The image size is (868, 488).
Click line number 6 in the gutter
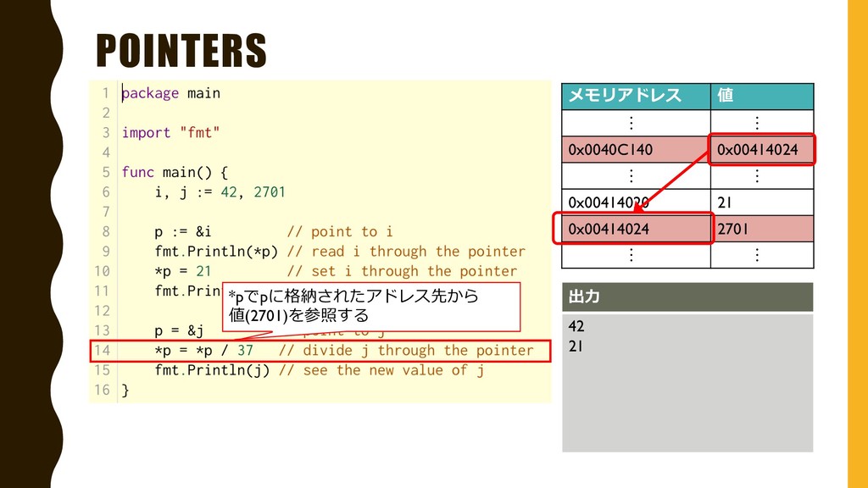[x=106, y=192]
